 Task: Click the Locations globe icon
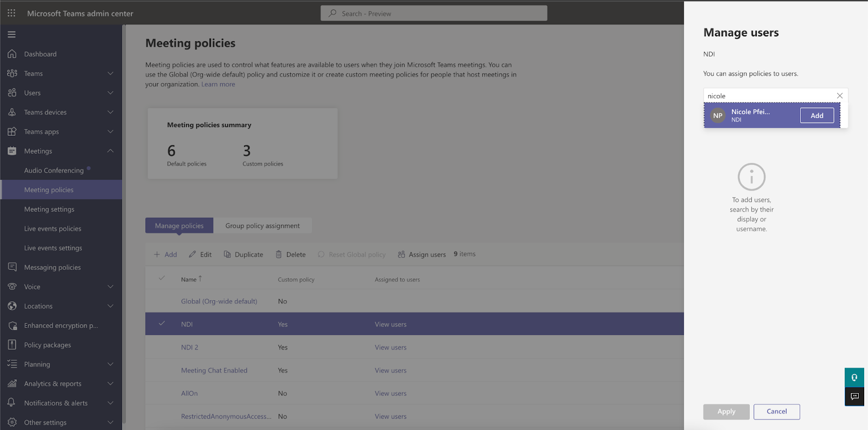pos(12,306)
